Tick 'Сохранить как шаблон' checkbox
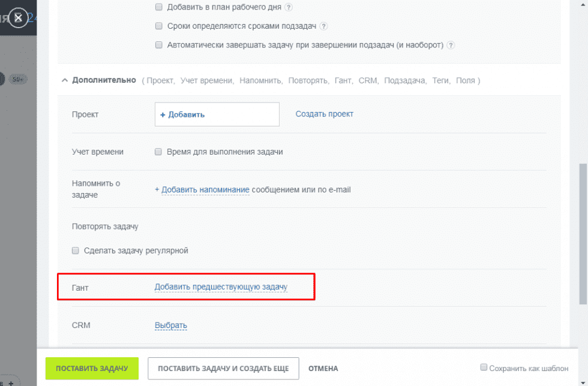The image size is (588, 386). pos(484,368)
